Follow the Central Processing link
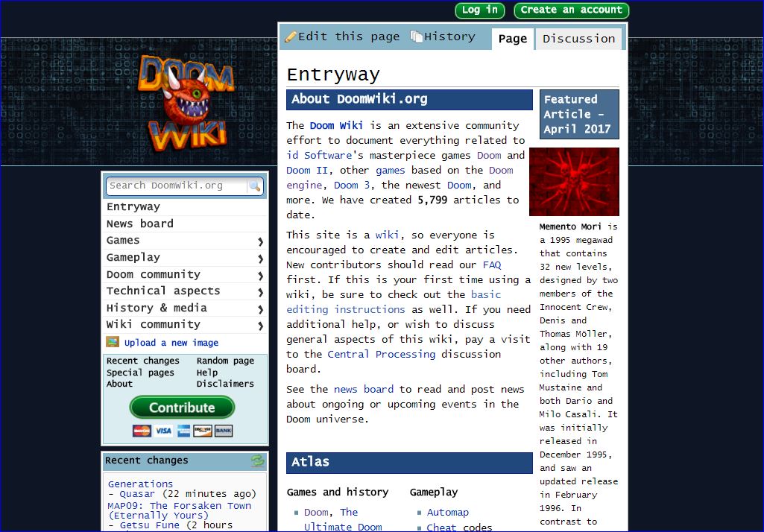Image resolution: width=764 pixels, height=532 pixels. click(382, 354)
